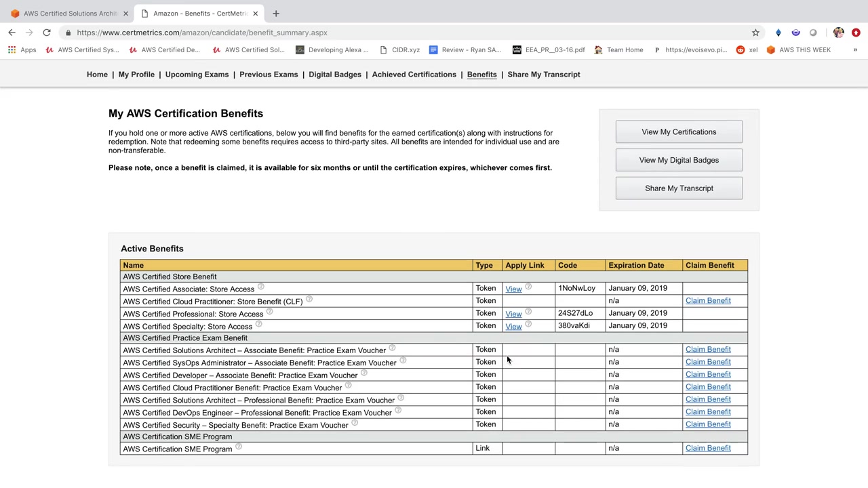This screenshot has width=868, height=488.
Task: Bookmark this page with the star icon
Action: point(755,33)
